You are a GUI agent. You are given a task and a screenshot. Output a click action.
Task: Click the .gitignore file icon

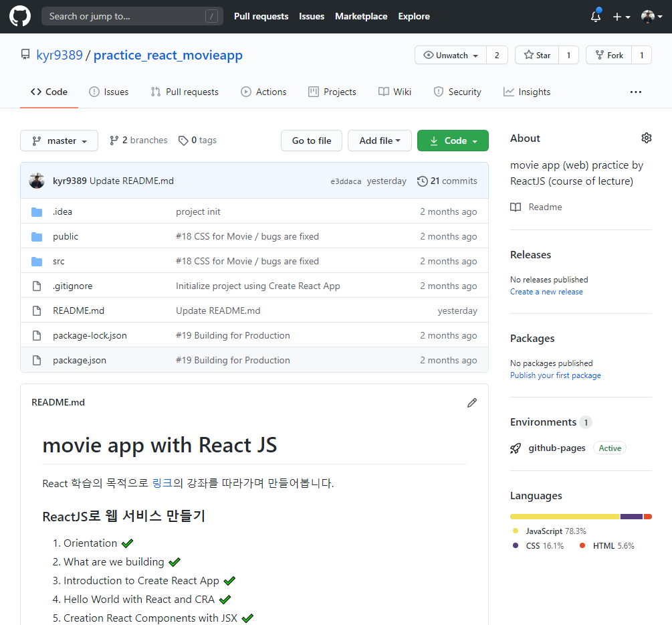(x=37, y=286)
